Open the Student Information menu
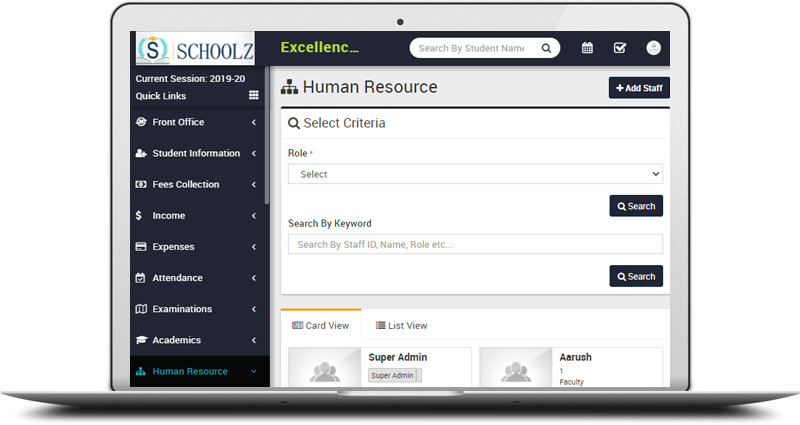Screen dimensions: 800x425 point(199,153)
